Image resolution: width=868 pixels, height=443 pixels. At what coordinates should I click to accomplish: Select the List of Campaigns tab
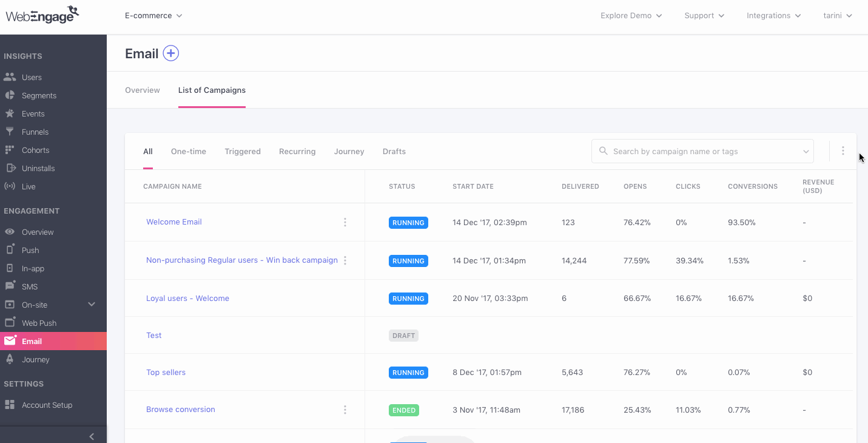pos(212,90)
